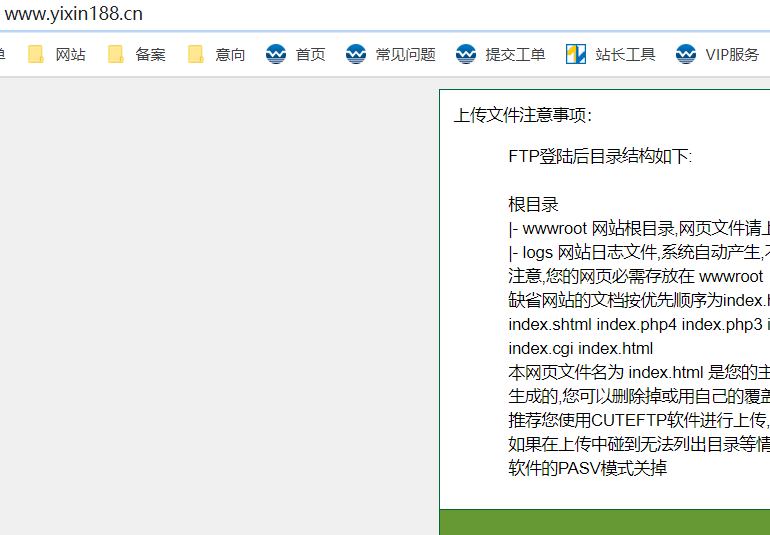The width and height of the screenshot is (770, 535).
Task: Open the VIP服务 bookmark text
Action: click(732, 55)
